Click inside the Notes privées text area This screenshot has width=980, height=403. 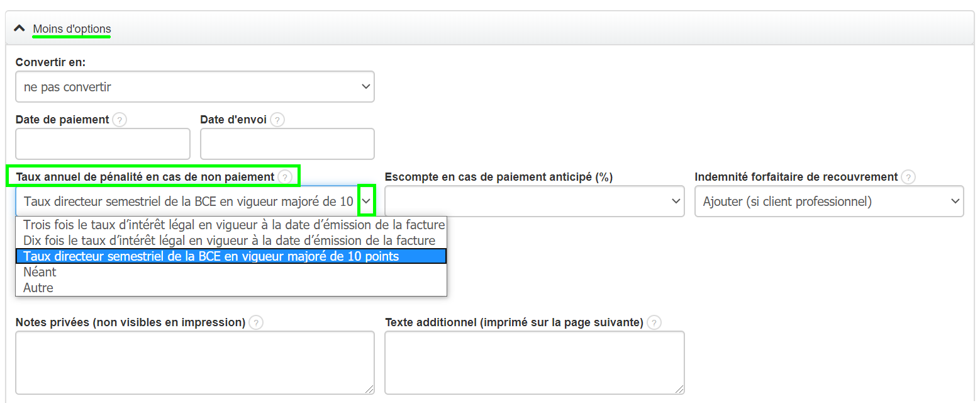195,362
